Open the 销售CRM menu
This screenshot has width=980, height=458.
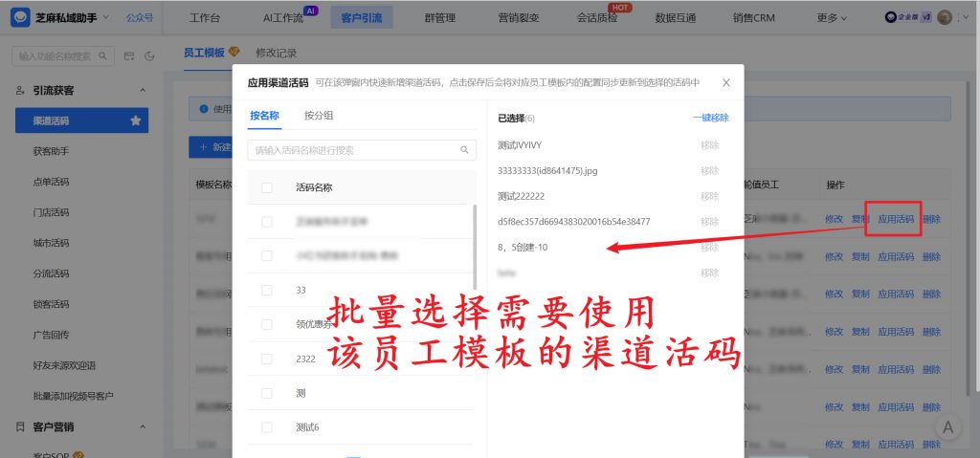click(754, 17)
